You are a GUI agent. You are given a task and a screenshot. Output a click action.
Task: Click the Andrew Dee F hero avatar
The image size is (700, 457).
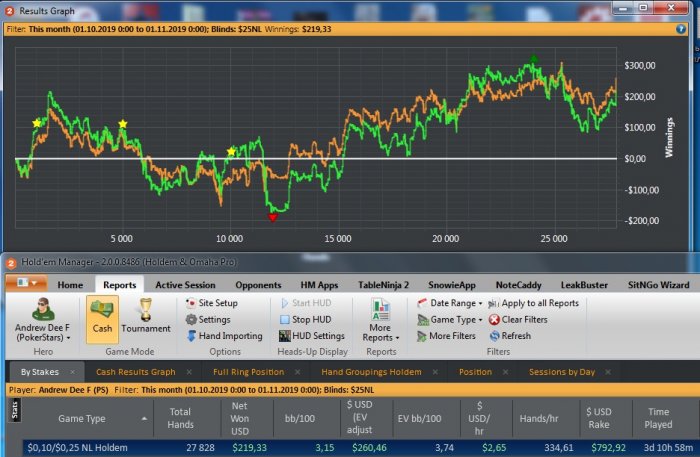(x=43, y=309)
